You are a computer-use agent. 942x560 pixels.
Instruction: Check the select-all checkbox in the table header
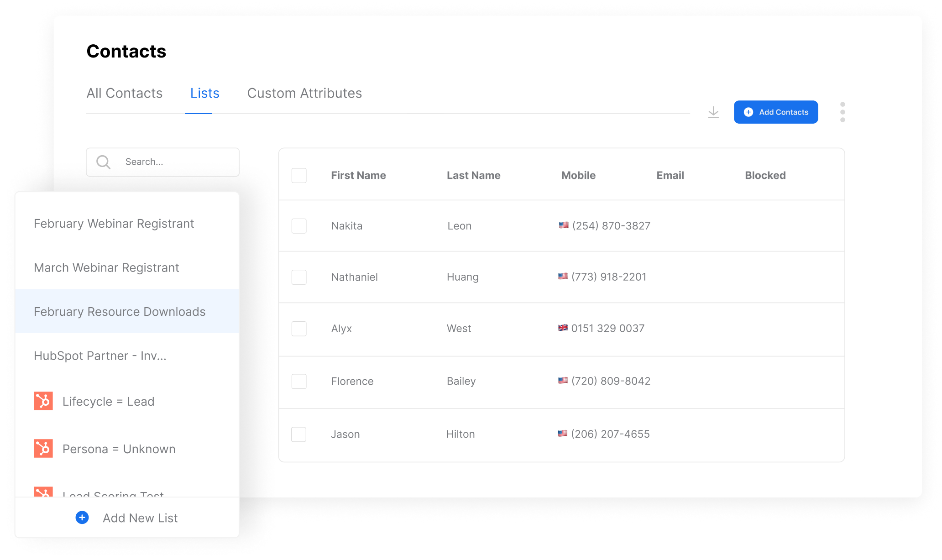[298, 175]
